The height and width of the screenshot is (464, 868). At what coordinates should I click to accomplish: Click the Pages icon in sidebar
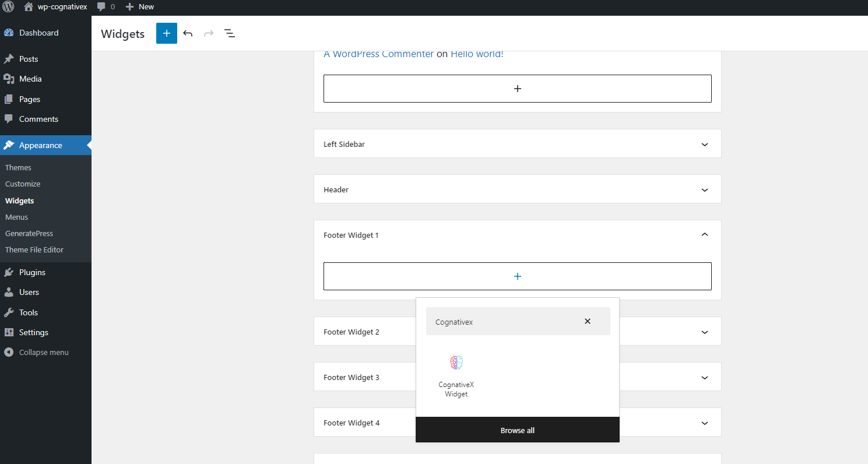click(x=9, y=99)
